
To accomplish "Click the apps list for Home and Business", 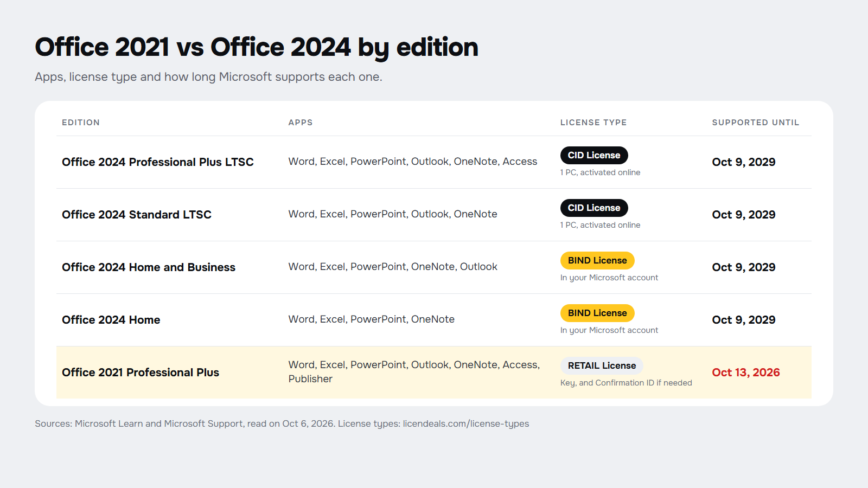I will pos(393,267).
